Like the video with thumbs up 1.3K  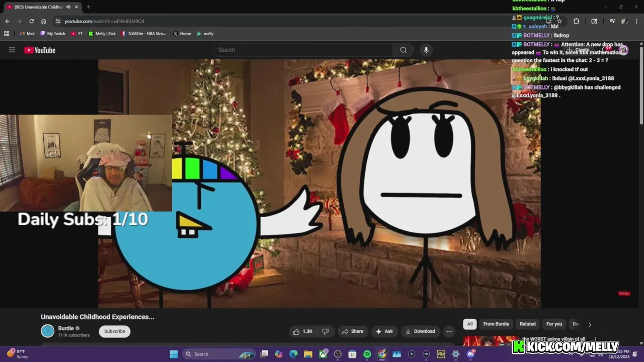(302, 331)
